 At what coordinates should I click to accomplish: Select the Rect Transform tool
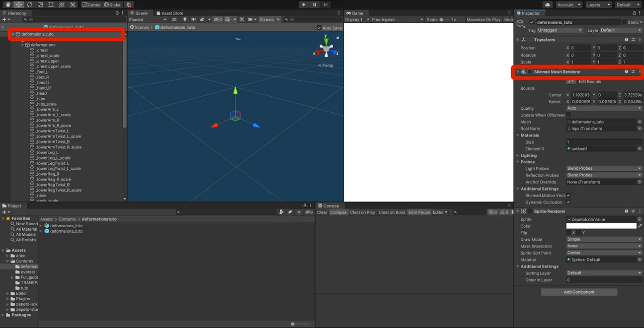pyautogui.click(x=50, y=4)
